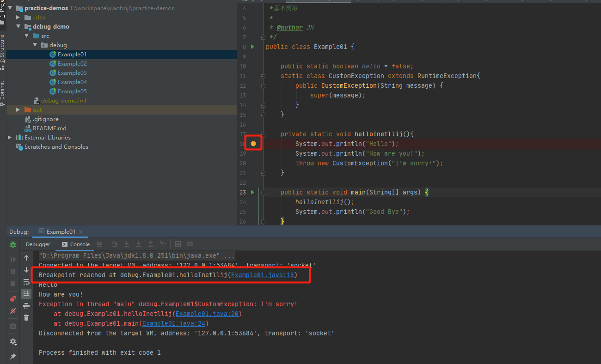Toggle the breakpoint on line 18
This screenshot has height=364, width=601.
click(x=253, y=144)
